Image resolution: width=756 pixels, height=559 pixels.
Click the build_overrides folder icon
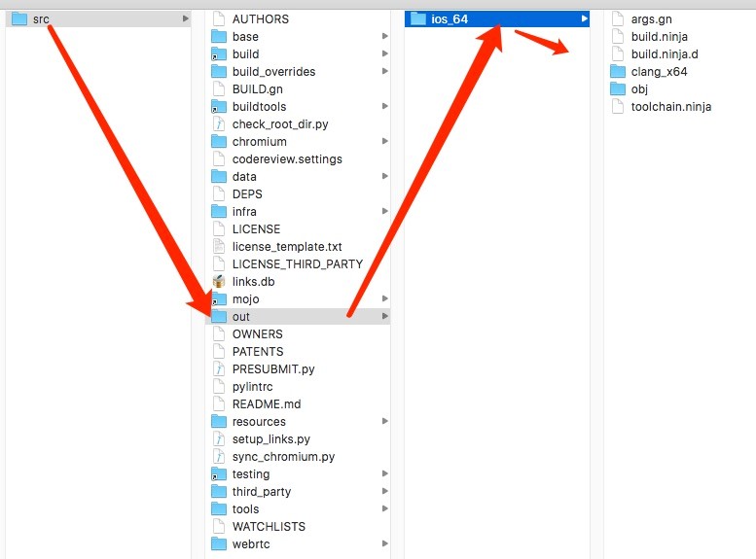219,71
